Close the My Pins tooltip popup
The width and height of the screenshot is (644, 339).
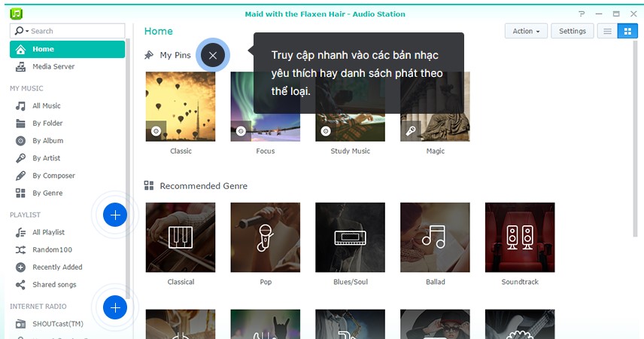[x=212, y=55]
